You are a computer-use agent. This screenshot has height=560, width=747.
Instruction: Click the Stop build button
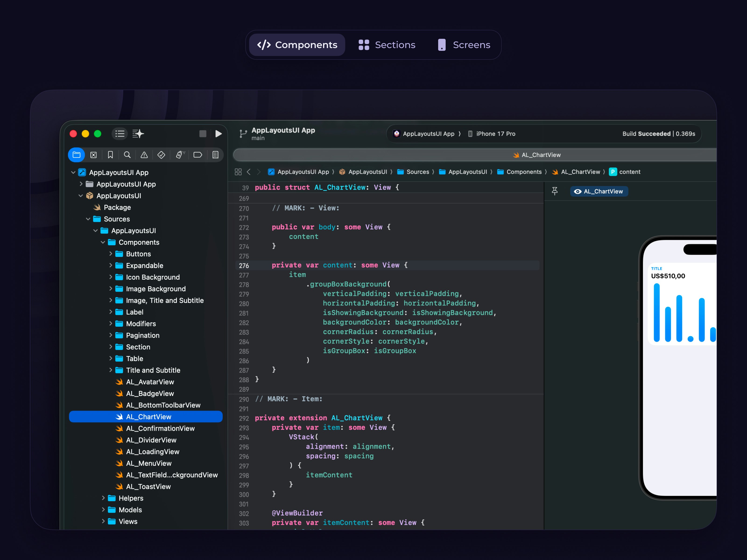click(203, 134)
